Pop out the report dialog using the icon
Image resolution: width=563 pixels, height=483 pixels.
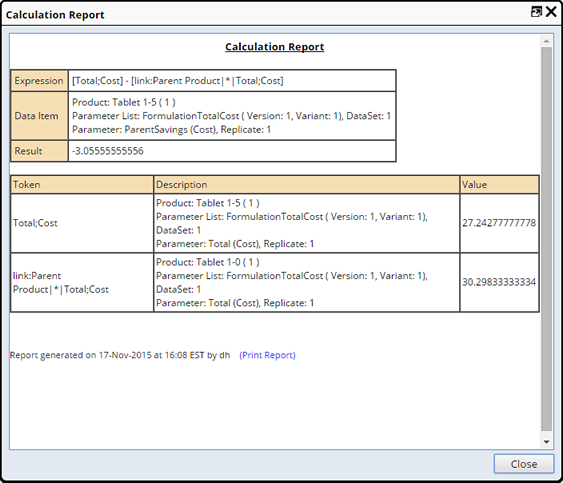[536, 12]
